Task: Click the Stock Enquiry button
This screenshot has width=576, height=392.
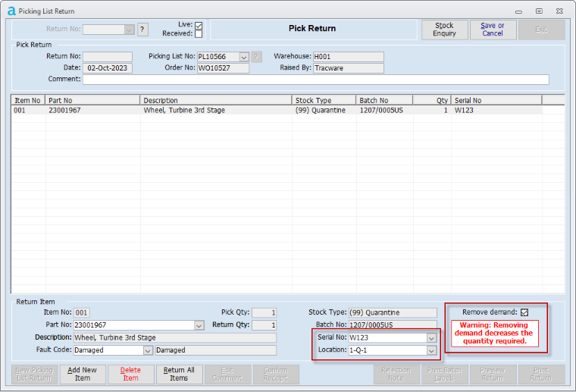Action: [x=444, y=30]
